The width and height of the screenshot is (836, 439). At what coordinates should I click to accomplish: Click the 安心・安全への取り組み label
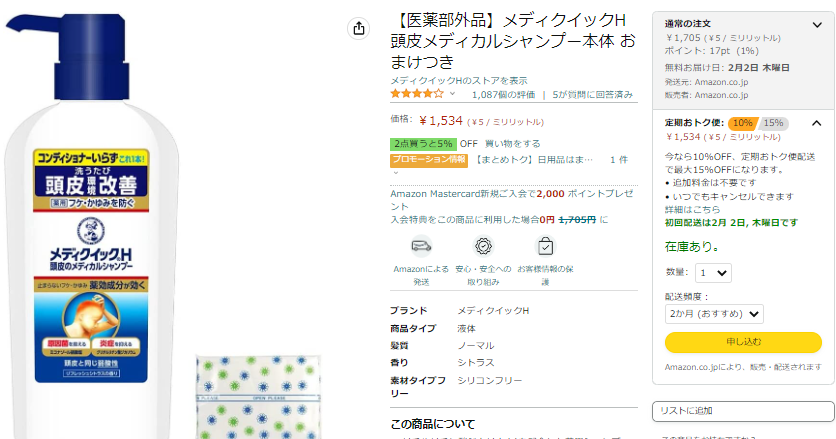[483, 275]
